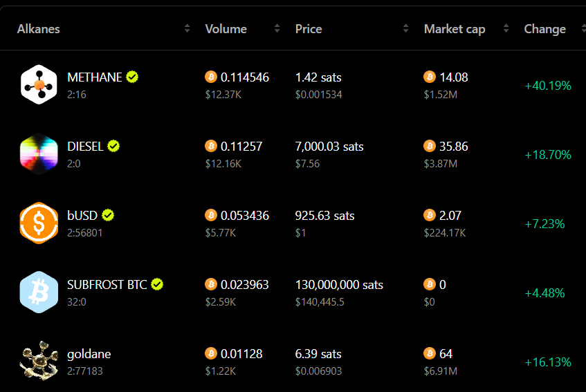Sort by Price column arrows
586x392 pixels.
coord(406,28)
